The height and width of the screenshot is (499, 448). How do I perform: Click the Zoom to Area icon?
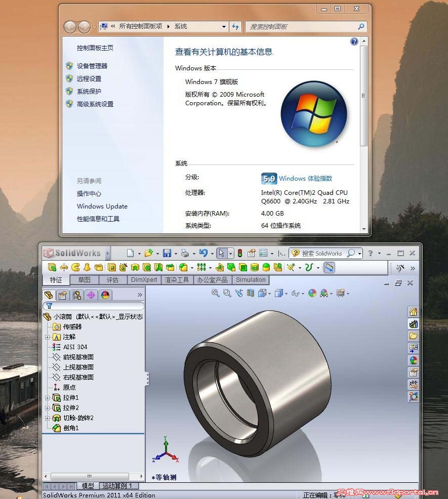[x=227, y=293]
